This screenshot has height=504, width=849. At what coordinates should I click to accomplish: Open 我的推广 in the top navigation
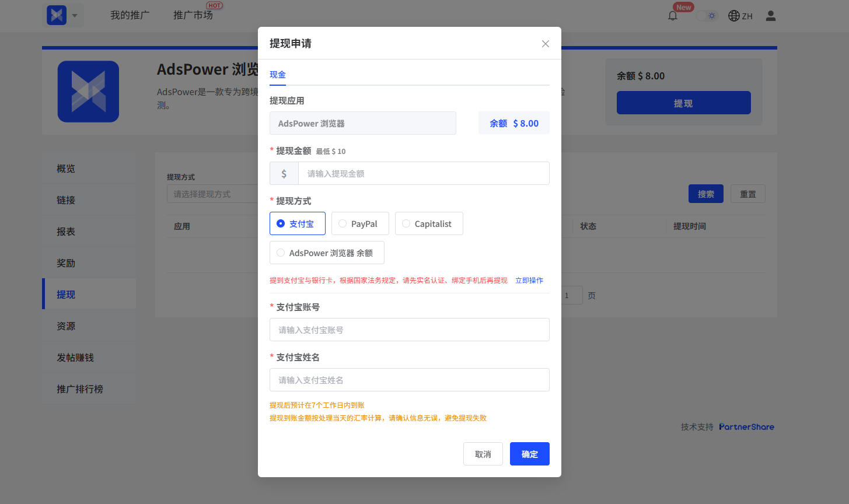[130, 15]
